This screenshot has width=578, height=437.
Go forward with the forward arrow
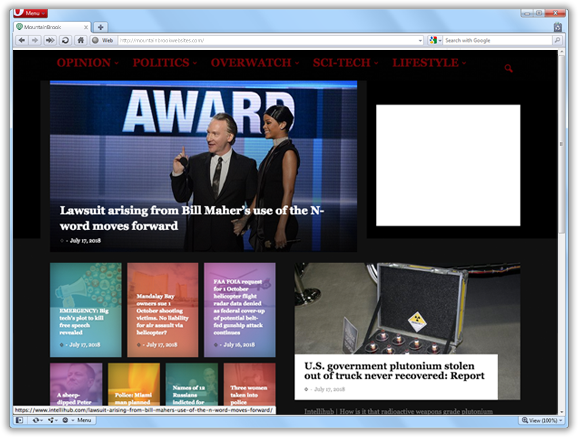point(35,40)
